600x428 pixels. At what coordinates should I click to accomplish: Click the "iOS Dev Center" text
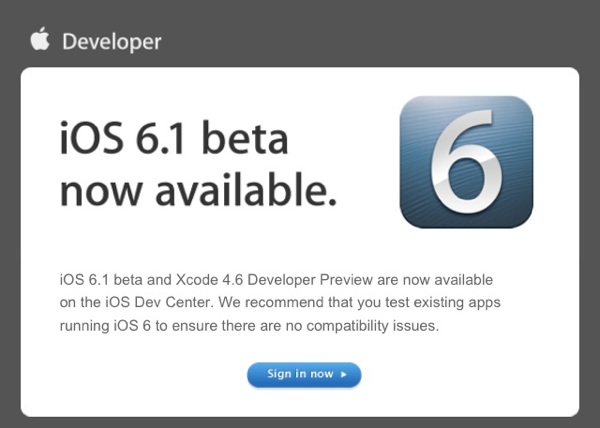pyautogui.click(x=158, y=303)
